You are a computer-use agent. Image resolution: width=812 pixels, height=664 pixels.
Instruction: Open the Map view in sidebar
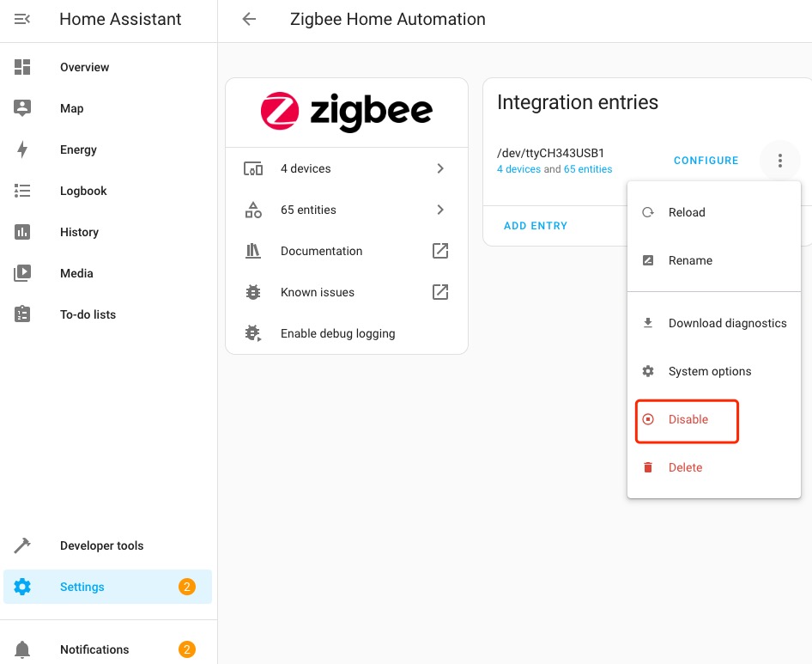tap(71, 108)
